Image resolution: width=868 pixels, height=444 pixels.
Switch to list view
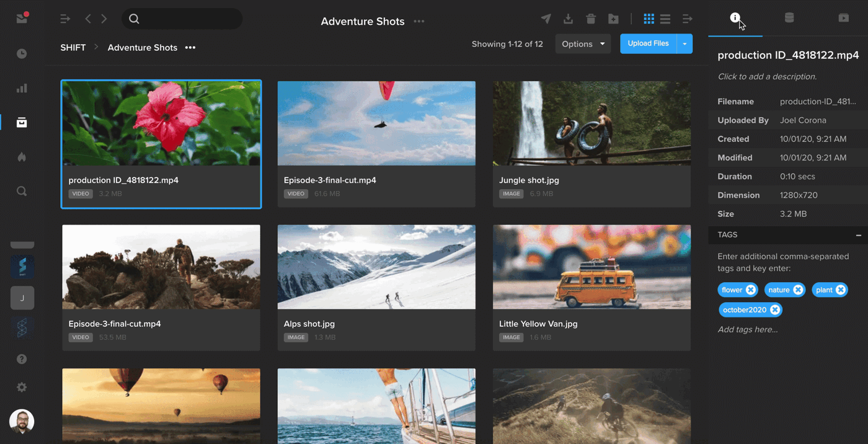point(665,19)
